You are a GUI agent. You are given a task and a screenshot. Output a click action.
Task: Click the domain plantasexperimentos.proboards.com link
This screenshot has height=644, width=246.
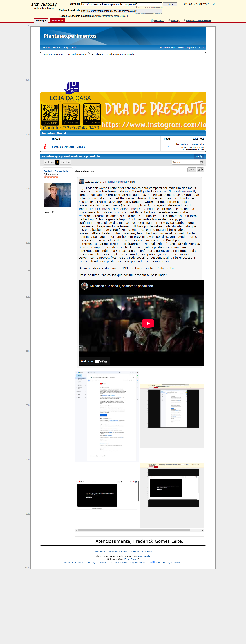[x=111, y=16]
